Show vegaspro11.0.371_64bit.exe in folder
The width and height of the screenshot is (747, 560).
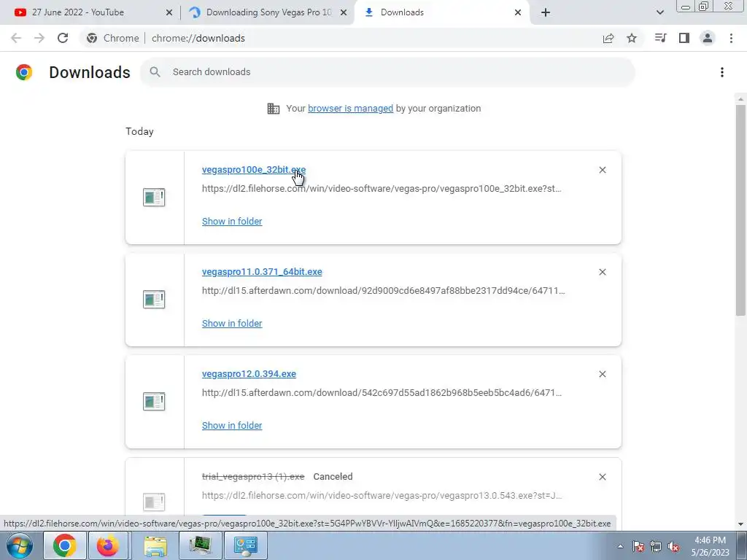pyautogui.click(x=232, y=323)
